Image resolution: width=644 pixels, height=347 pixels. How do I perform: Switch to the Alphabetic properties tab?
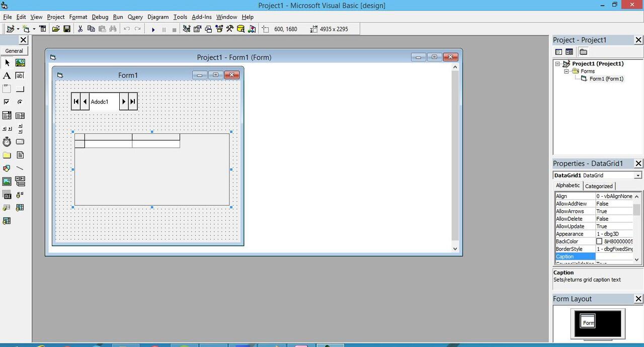568,186
